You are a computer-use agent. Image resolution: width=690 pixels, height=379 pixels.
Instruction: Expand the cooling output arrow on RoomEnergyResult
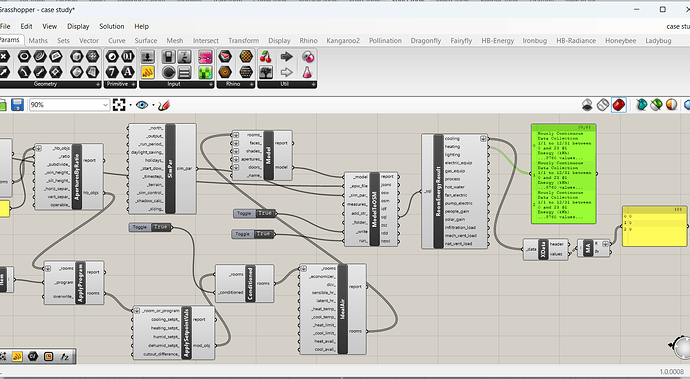(x=483, y=139)
